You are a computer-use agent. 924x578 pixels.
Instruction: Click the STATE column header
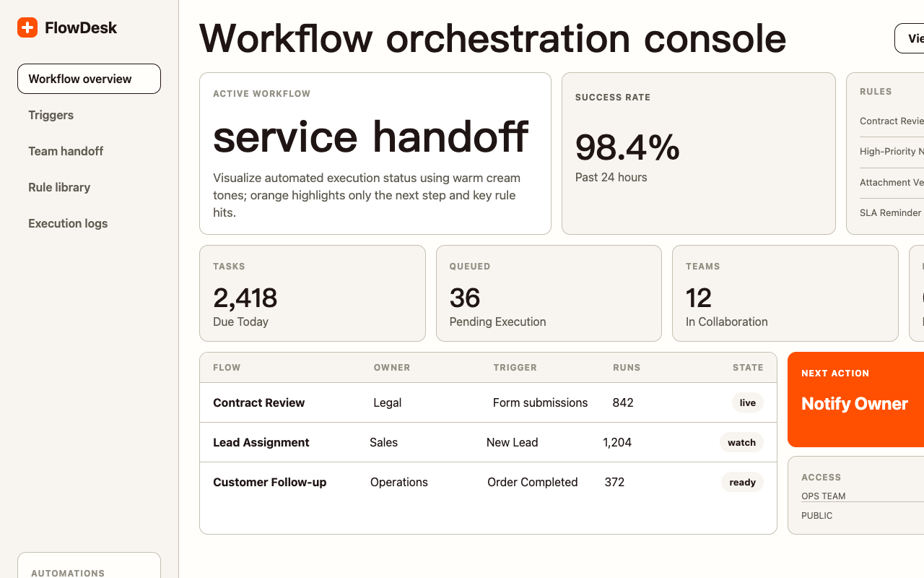748,368
